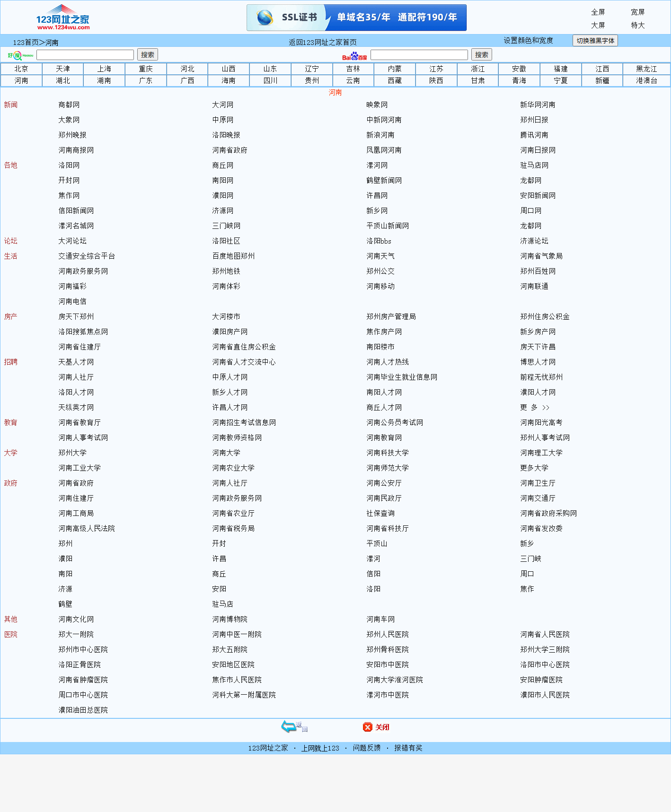Select the 北京 province tab
671x812 pixels.
click(21, 69)
